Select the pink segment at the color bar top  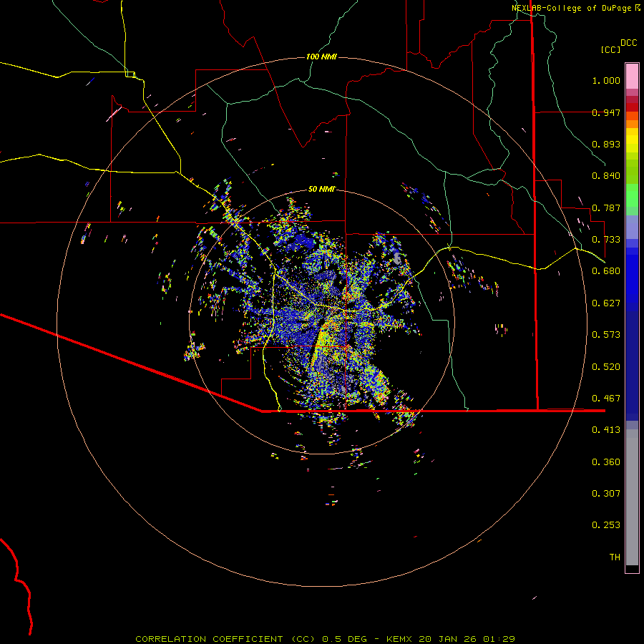click(x=632, y=77)
